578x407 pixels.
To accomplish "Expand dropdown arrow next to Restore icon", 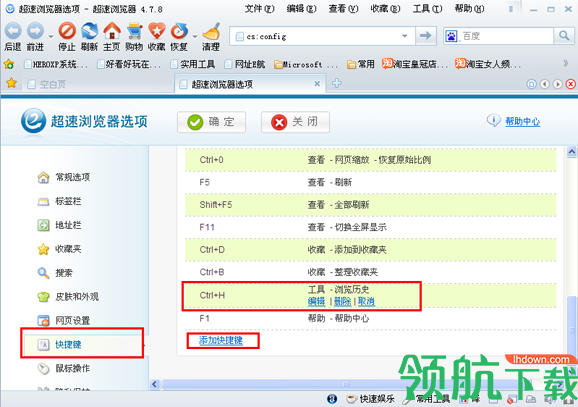I will tap(195, 36).
